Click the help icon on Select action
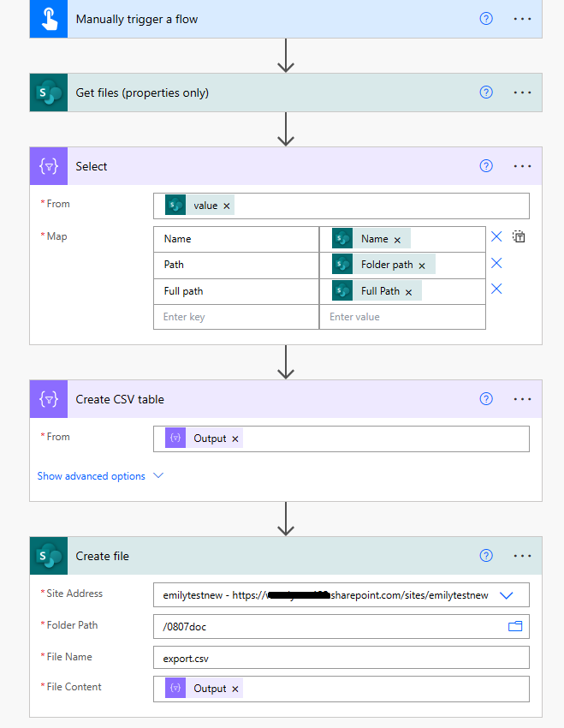Screen dimensions: 564x728 [486, 165]
